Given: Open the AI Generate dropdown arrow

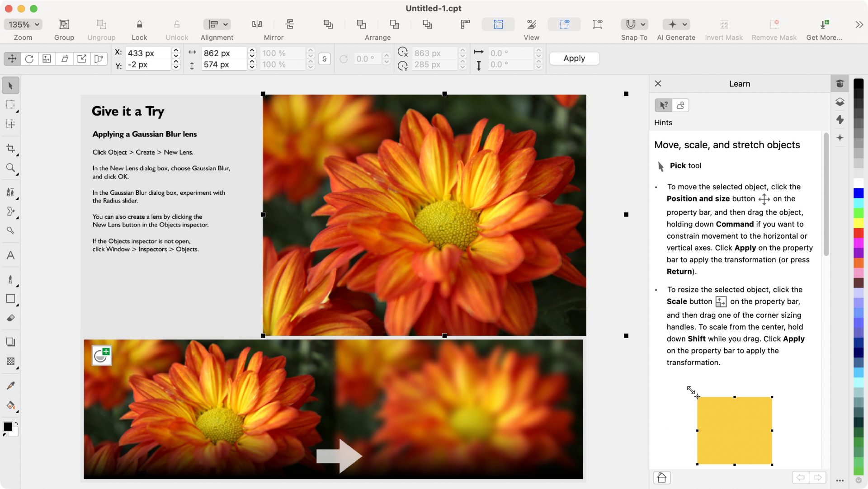Looking at the screenshot, I should point(684,24).
